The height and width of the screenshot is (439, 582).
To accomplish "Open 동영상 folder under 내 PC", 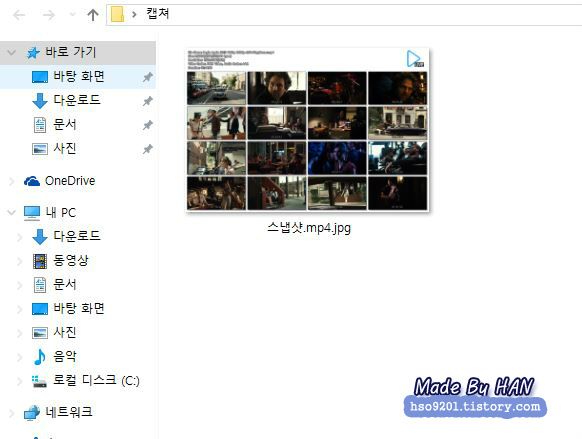I will click(71, 260).
